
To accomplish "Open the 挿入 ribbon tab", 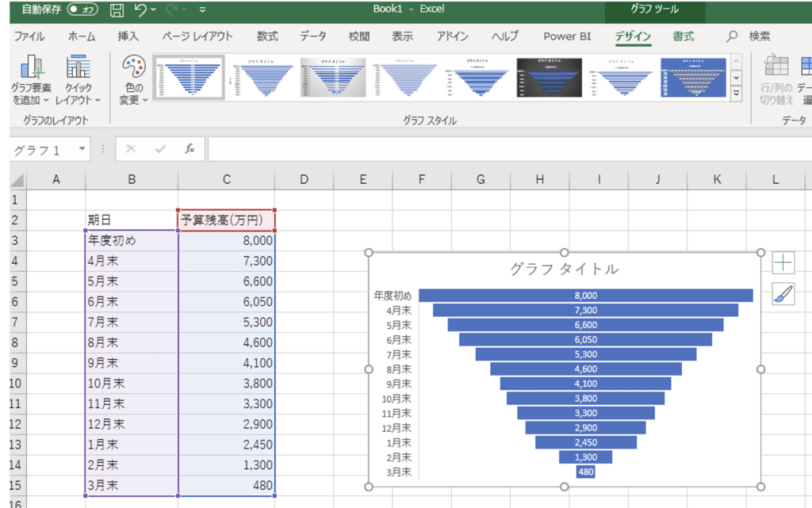I will pos(128,36).
